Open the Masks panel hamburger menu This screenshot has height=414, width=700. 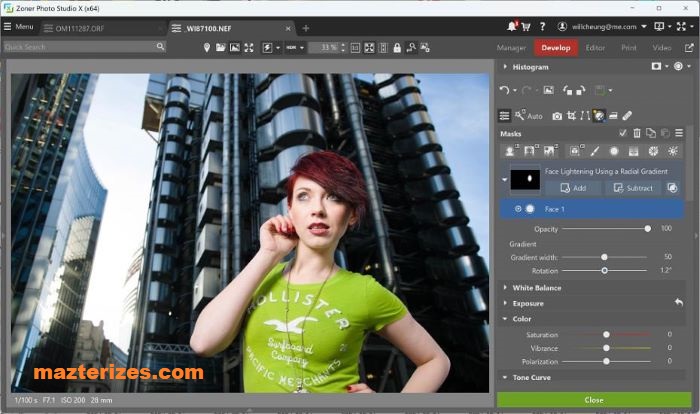[x=679, y=133]
